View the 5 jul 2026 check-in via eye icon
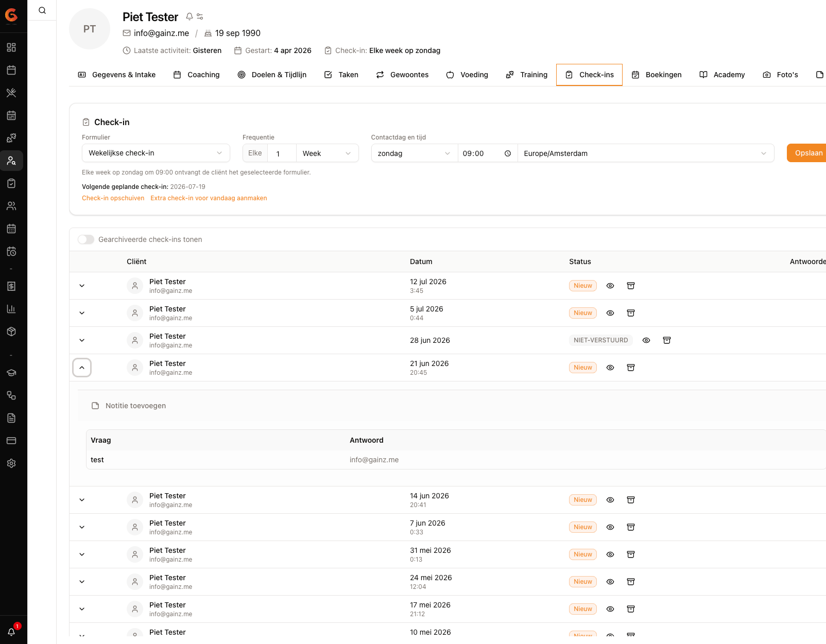826x644 pixels. point(610,313)
